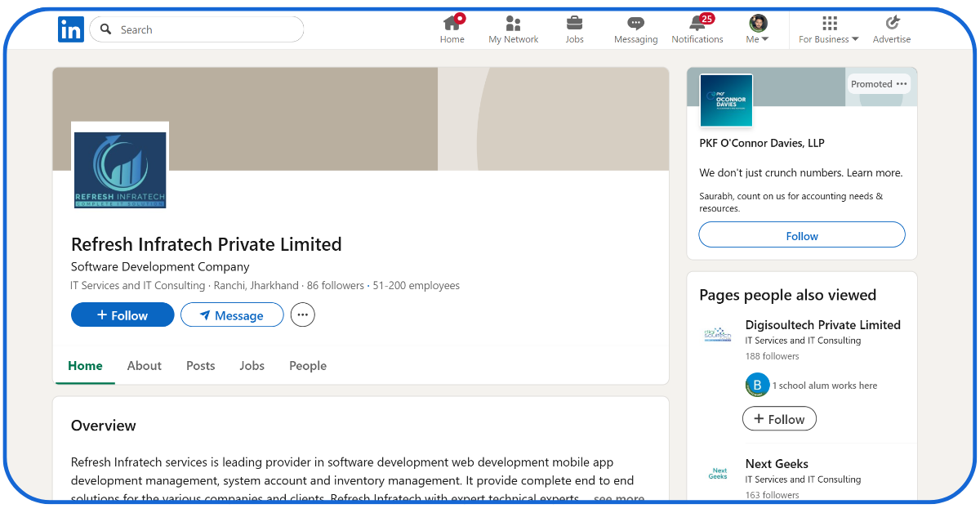The image size is (980, 513).
Task: Click the school alum avatar 'B'
Action: click(757, 385)
